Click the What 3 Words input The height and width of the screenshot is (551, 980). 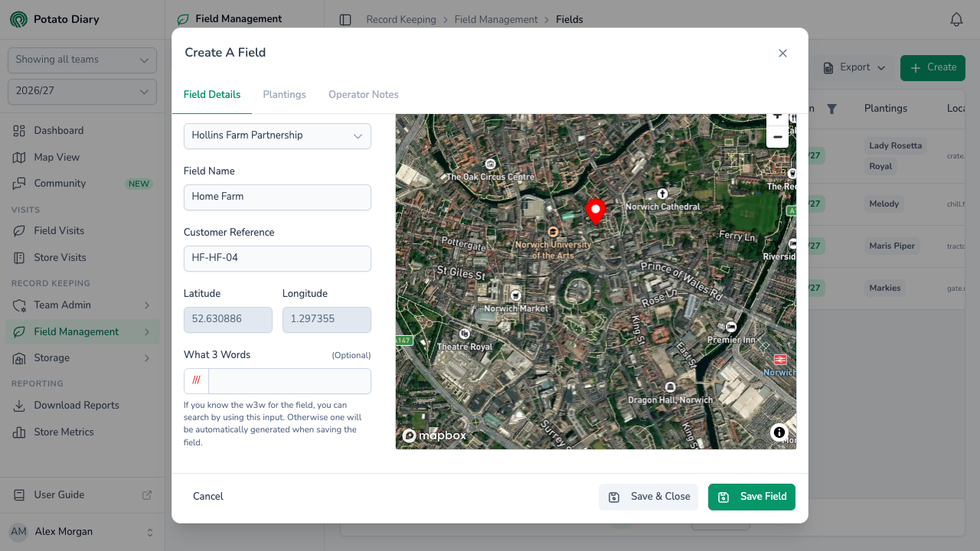coord(289,381)
